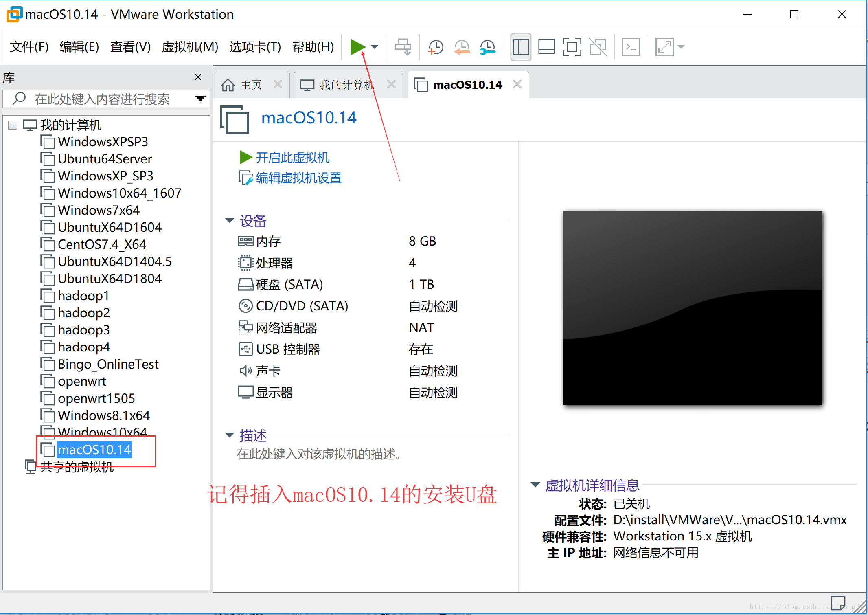The width and height of the screenshot is (868, 615).
Task: Toggle the library sidebar view icon
Action: tap(521, 47)
